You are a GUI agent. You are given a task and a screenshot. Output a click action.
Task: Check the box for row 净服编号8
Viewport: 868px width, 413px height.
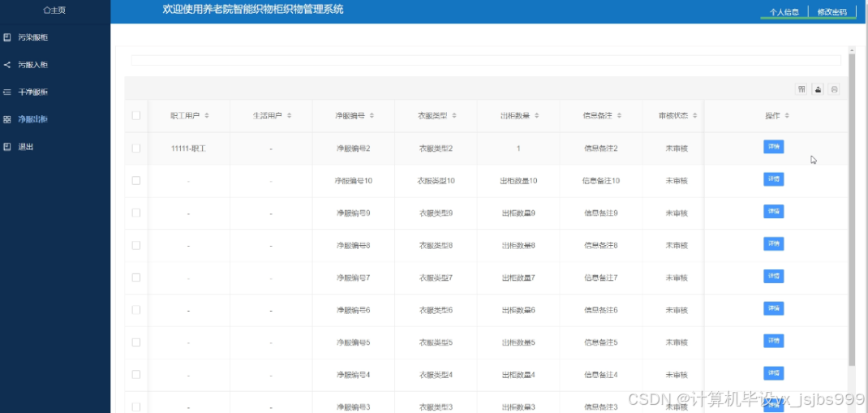click(136, 245)
